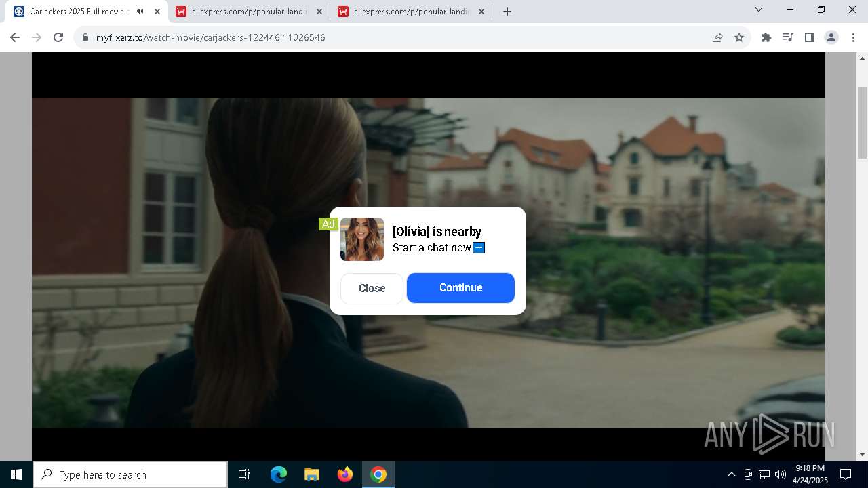Open Chrome three-dot menu
The image size is (868, 488).
(853, 37)
